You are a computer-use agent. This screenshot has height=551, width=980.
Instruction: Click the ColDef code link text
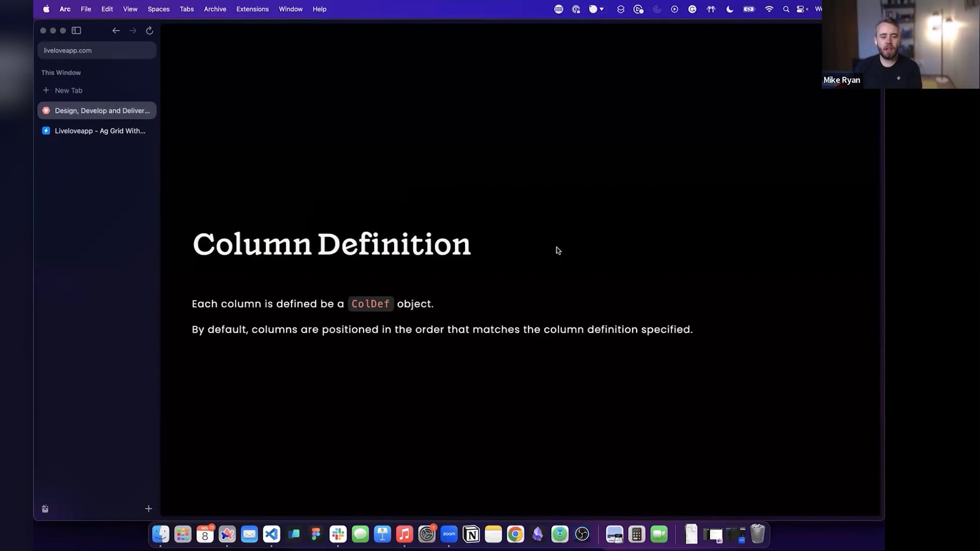[x=371, y=304]
